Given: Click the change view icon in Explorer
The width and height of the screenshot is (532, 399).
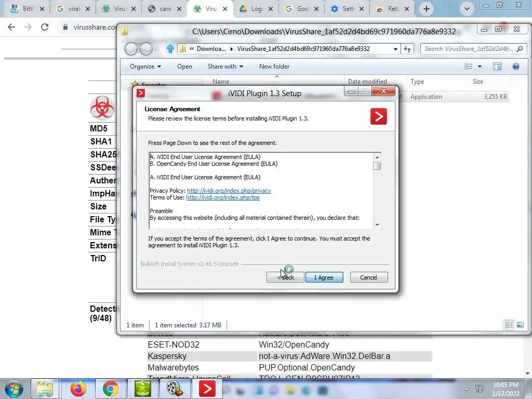Looking at the screenshot, I should click(x=468, y=66).
